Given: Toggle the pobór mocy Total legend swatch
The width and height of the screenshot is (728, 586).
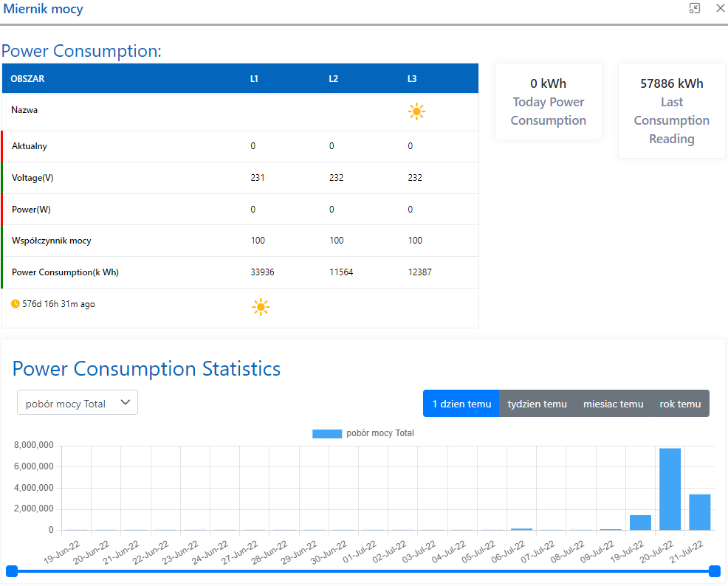Looking at the screenshot, I should (x=327, y=434).
